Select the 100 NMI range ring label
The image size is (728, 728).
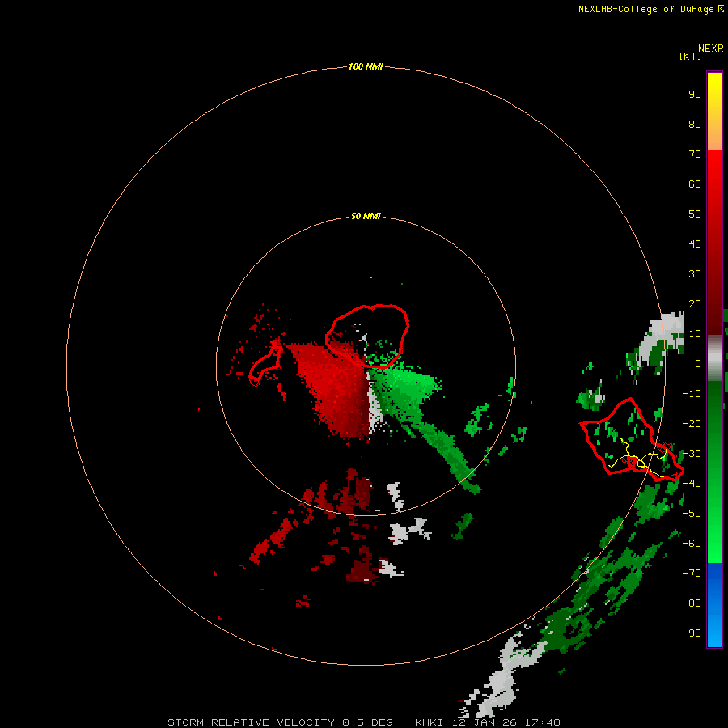point(366,66)
